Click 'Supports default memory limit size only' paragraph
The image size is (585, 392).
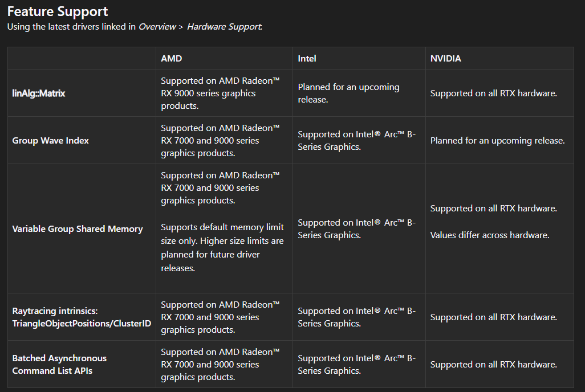coord(222,248)
